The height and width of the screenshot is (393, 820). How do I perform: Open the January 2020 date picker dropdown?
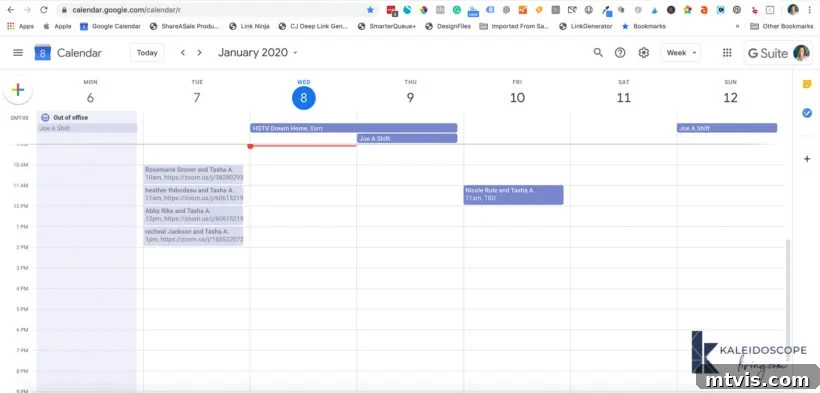pos(257,52)
